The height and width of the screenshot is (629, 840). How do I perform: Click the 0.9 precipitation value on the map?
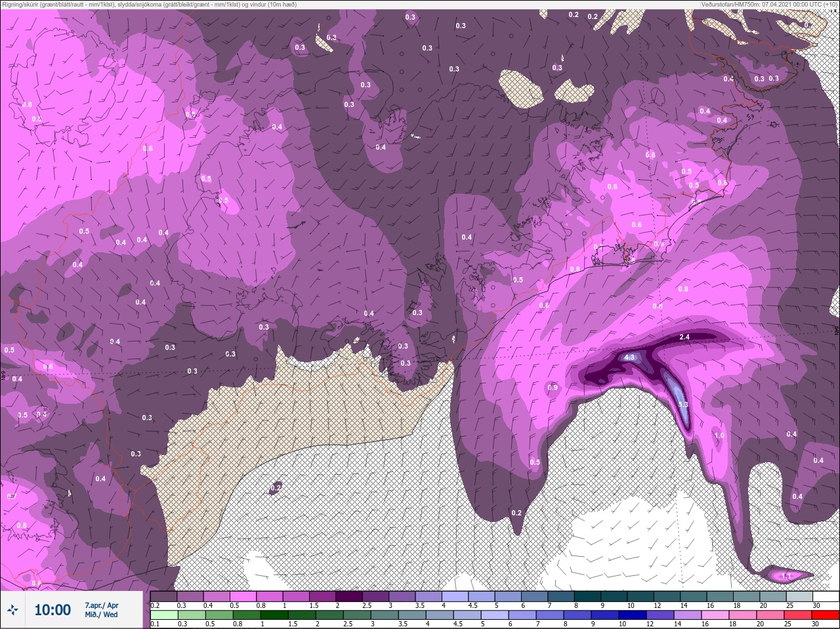coord(553,387)
